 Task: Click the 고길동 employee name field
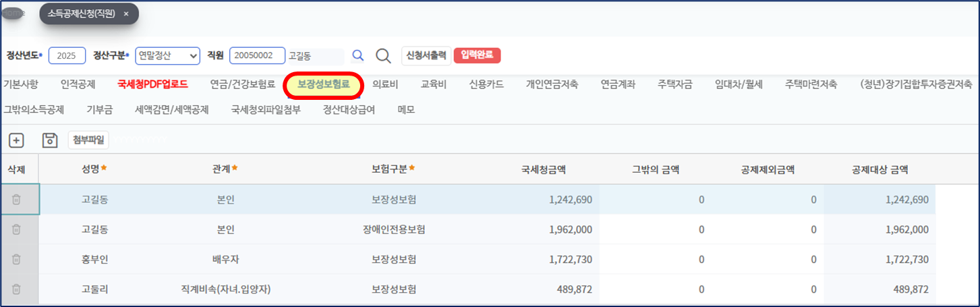click(315, 55)
